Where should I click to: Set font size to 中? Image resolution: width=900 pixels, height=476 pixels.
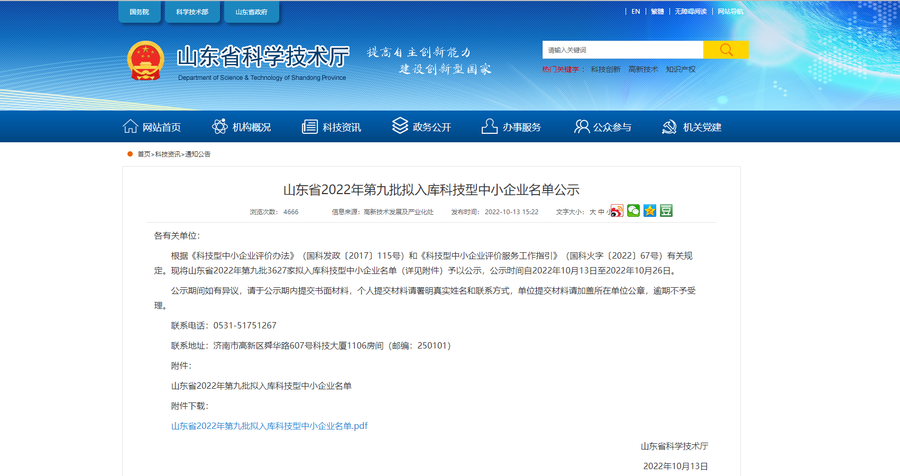tap(601, 212)
